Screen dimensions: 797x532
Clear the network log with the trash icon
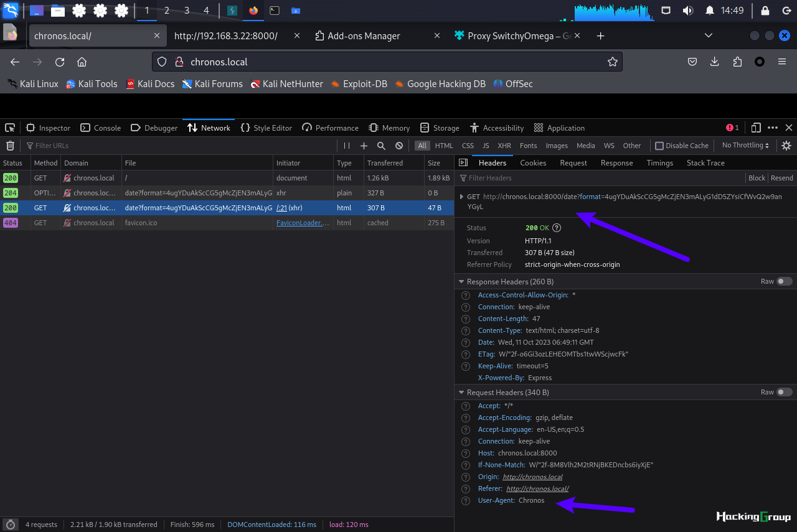click(x=10, y=146)
